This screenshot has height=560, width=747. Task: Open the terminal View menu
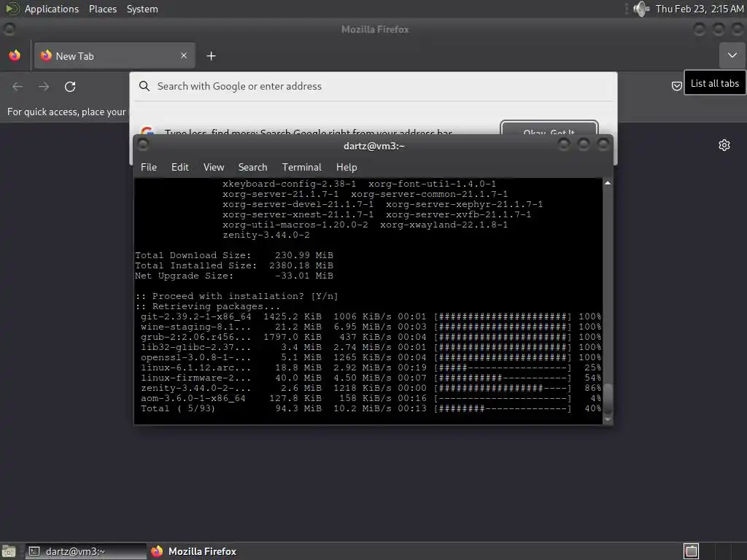(214, 167)
